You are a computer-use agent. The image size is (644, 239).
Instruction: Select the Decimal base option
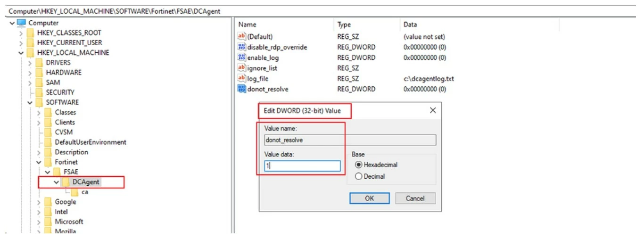(x=359, y=176)
